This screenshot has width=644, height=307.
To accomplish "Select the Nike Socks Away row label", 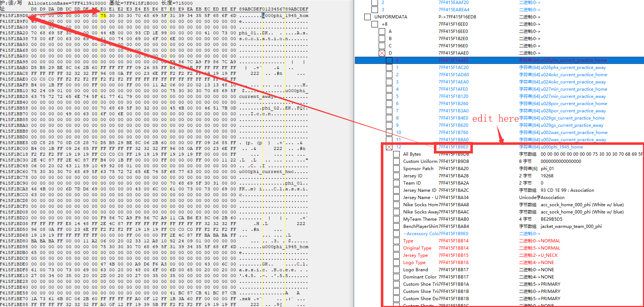I will tap(421, 212).
